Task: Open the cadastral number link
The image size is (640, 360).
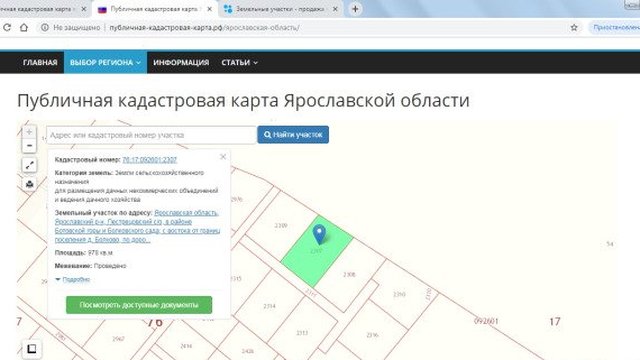Action: coord(149,160)
